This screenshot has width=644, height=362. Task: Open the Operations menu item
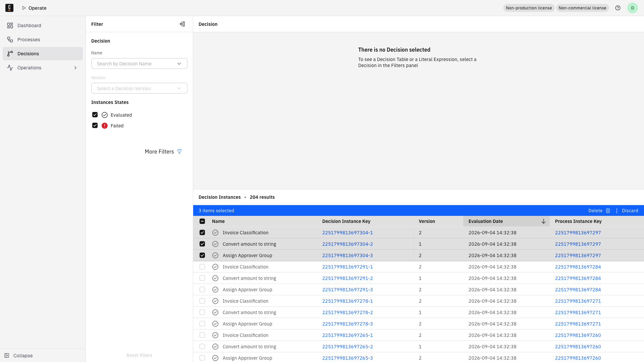click(x=43, y=68)
